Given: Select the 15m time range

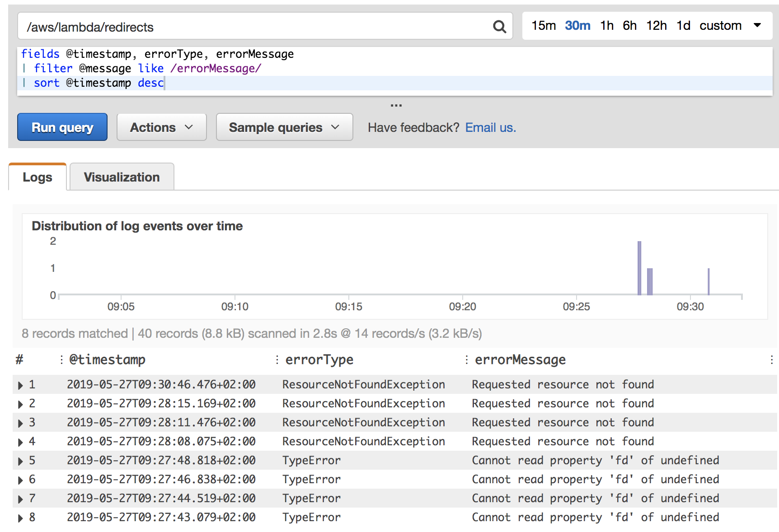Looking at the screenshot, I should (544, 25).
